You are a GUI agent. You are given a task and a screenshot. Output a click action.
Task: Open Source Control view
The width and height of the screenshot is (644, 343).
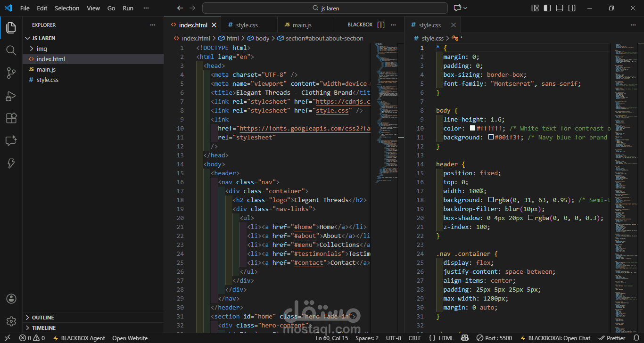coord(11,73)
